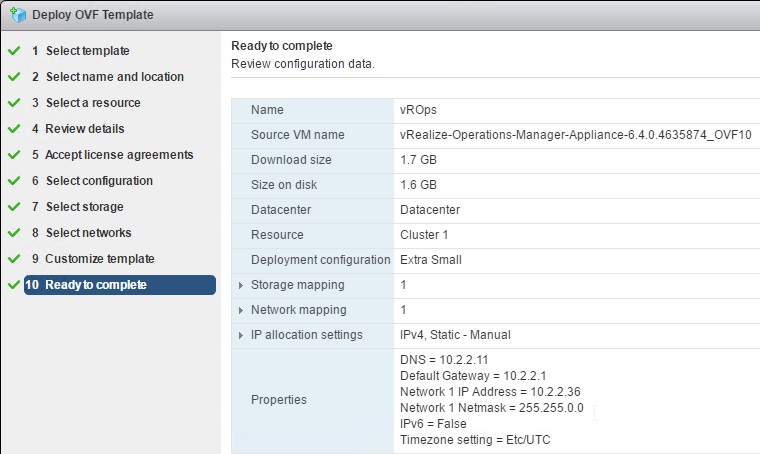Click IPv4, Static - Manual value
Viewport: 760px width, 454px height.
tap(455, 335)
